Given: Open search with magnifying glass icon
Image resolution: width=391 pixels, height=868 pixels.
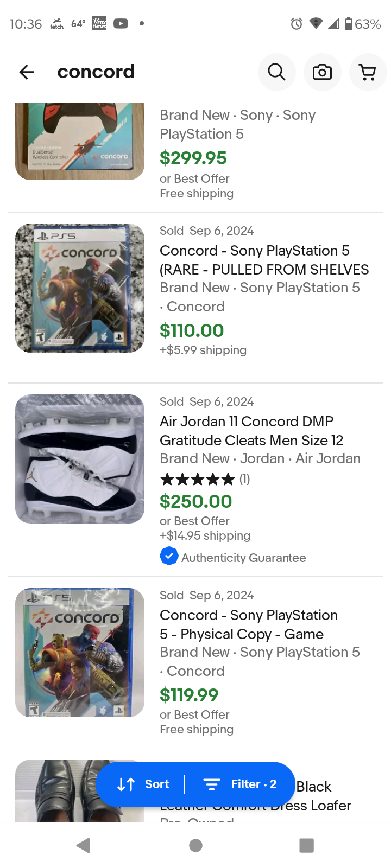Looking at the screenshot, I should coord(276,72).
